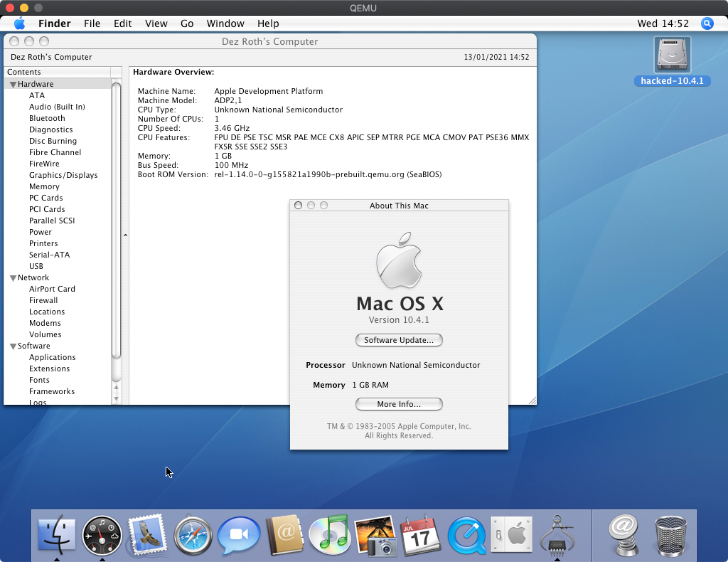This screenshot has width=728, height=562.
Task: Select Printers in the Contents list
Action: click(x=43, y=243)
